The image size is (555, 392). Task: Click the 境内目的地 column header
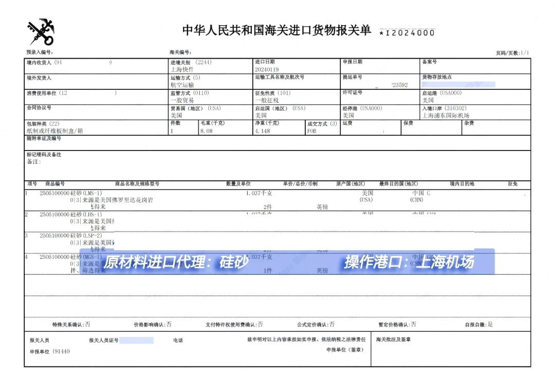[x=462, y=184]
